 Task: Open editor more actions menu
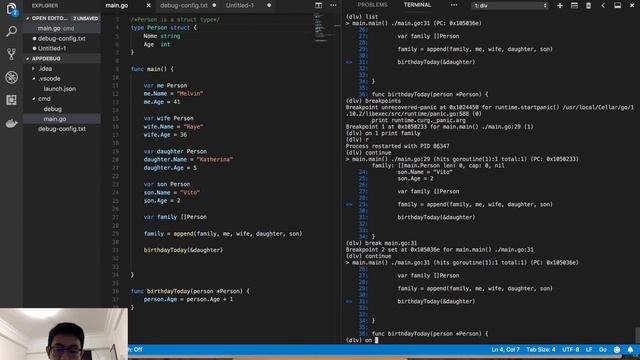point(333,5)
